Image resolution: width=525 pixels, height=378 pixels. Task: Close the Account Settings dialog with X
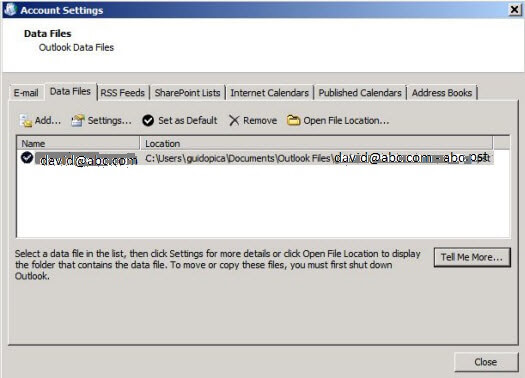(x=515, y=10)
